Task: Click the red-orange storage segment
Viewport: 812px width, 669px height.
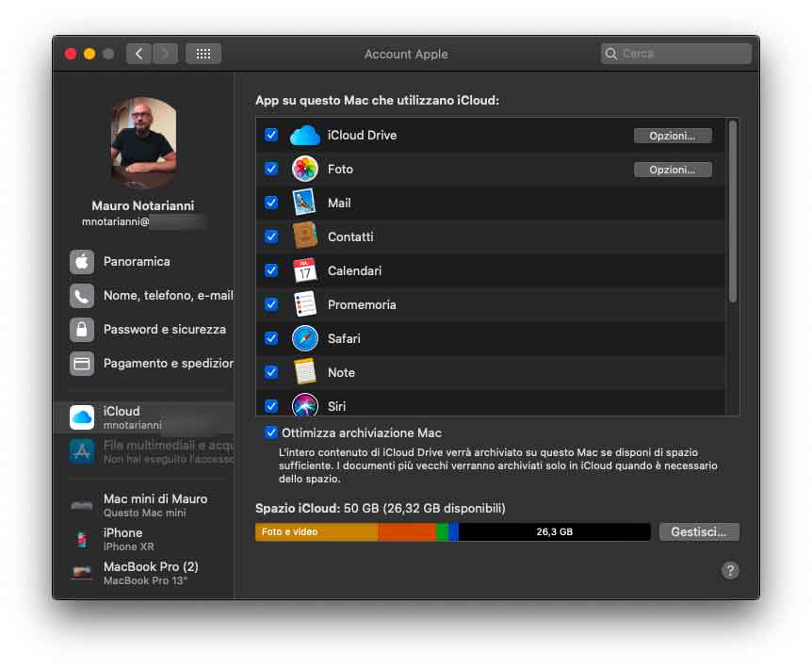Action: coord(407,531)
